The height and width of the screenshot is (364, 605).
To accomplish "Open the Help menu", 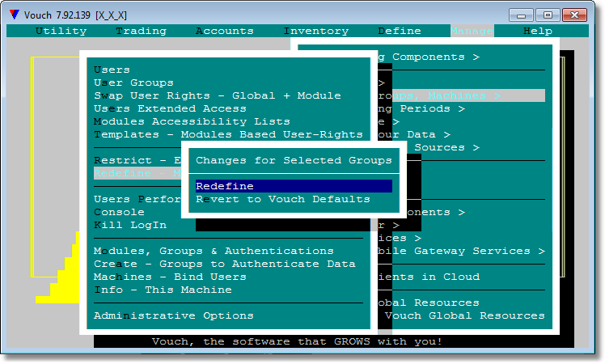I will 538,31.
